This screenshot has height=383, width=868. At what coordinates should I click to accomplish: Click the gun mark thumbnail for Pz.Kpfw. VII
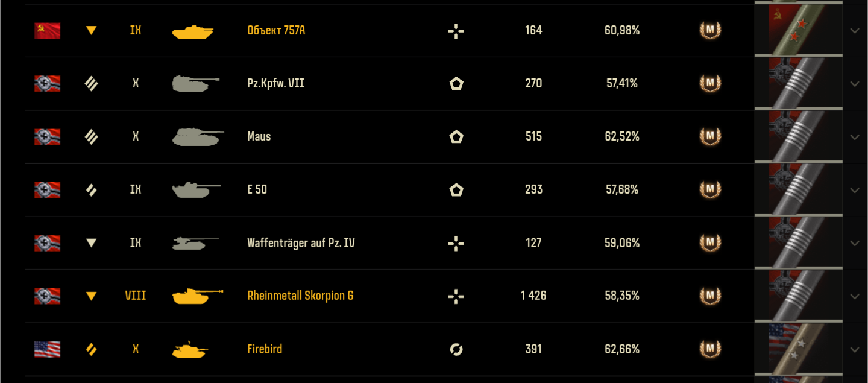(x=798, y=84)
